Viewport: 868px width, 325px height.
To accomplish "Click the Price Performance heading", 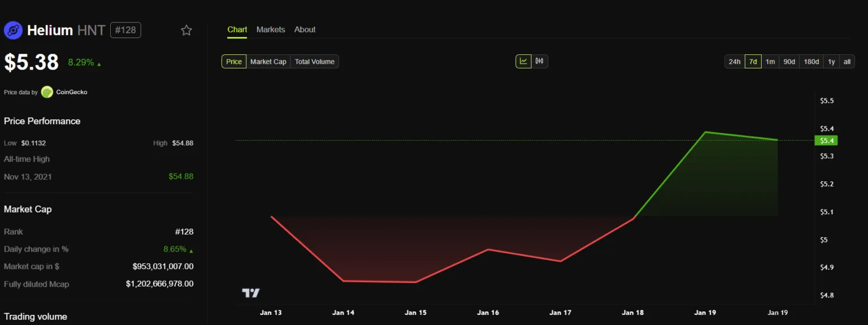I will (x=42, y=121).
